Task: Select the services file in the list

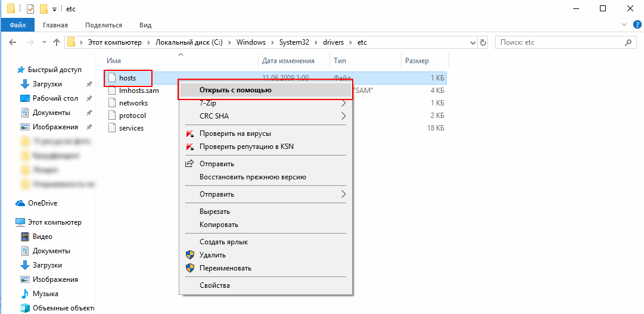Action: [x=131, y=128]
